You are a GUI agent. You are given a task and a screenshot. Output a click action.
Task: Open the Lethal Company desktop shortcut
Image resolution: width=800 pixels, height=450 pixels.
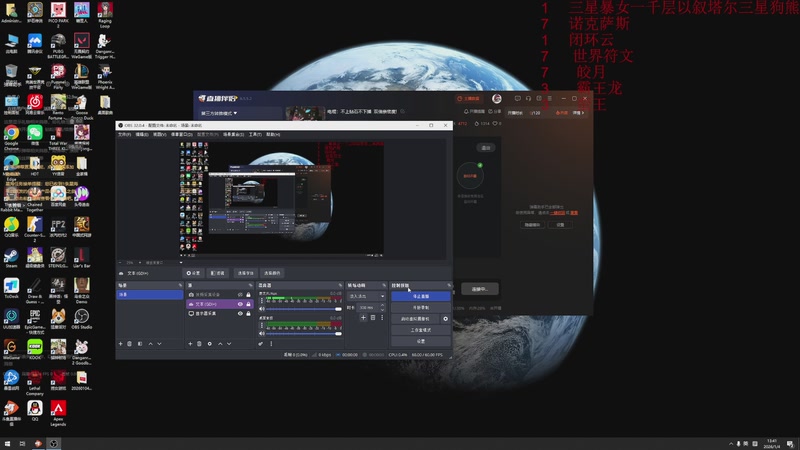coord(35,382)
